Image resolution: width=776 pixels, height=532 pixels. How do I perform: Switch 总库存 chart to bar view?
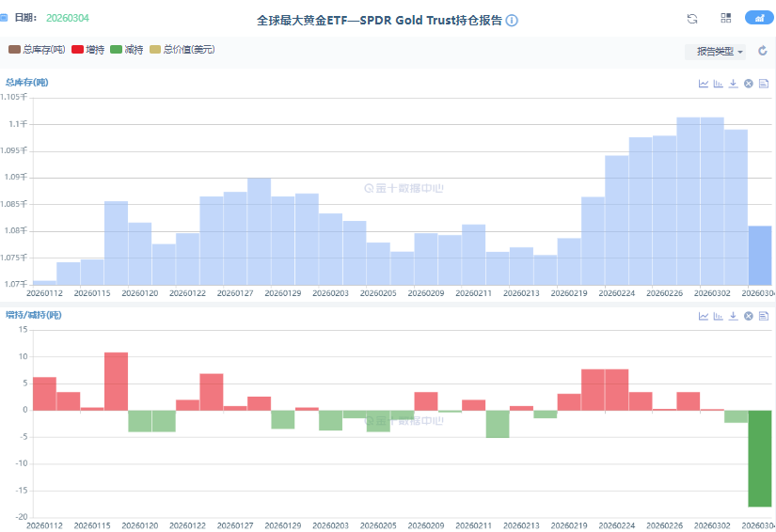point(718,84)
